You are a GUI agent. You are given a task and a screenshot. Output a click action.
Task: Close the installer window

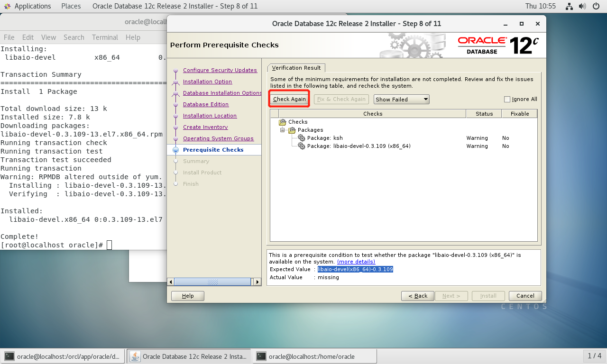coord(537,23)
